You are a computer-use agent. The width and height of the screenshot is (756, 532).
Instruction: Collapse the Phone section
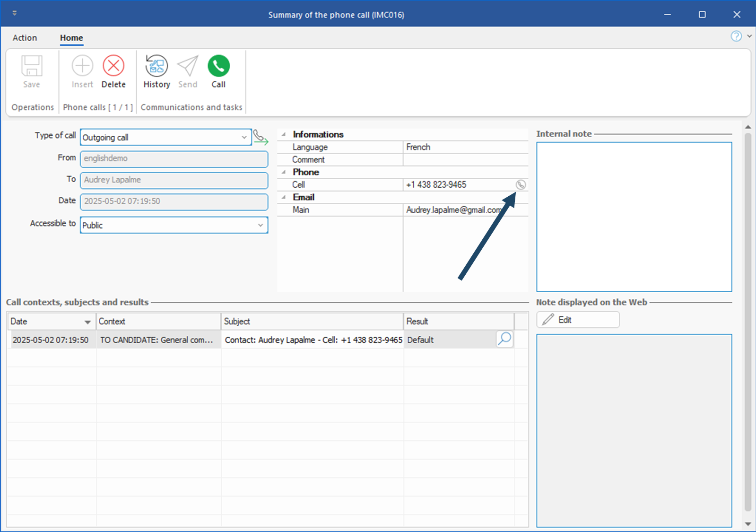[284, 172]
